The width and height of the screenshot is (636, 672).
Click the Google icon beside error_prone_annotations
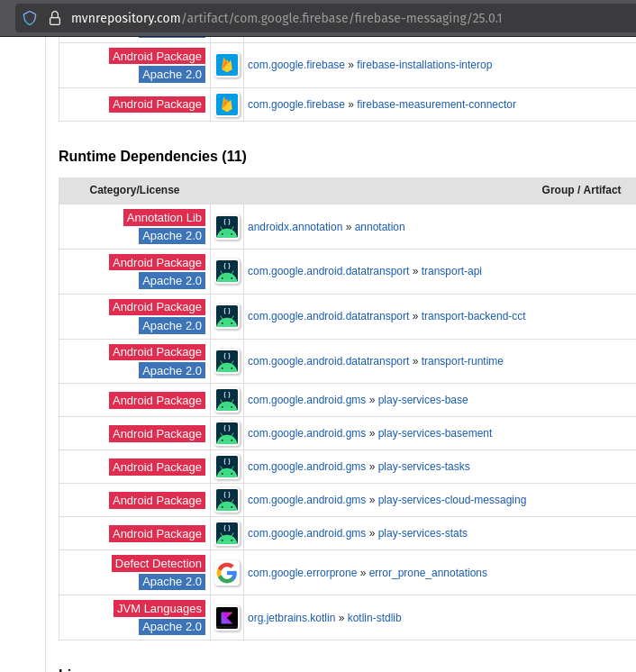(x=227, y=573)
